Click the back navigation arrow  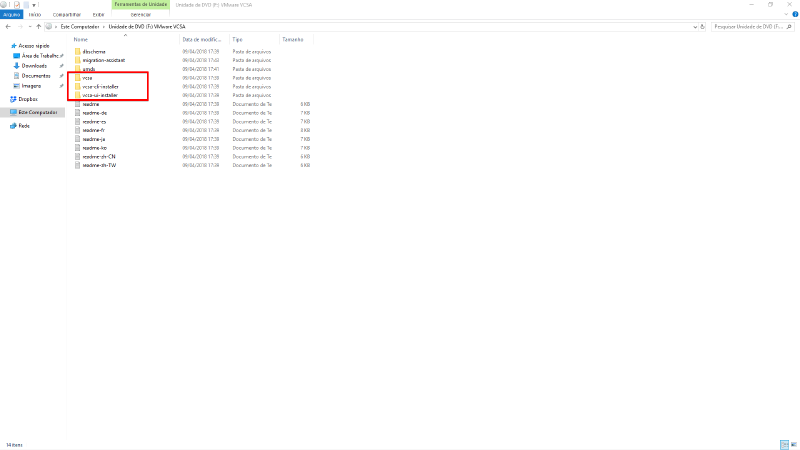(x=7, y=27)
